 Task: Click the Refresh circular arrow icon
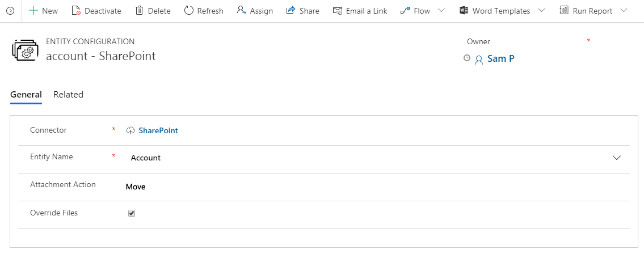point(188,11)
